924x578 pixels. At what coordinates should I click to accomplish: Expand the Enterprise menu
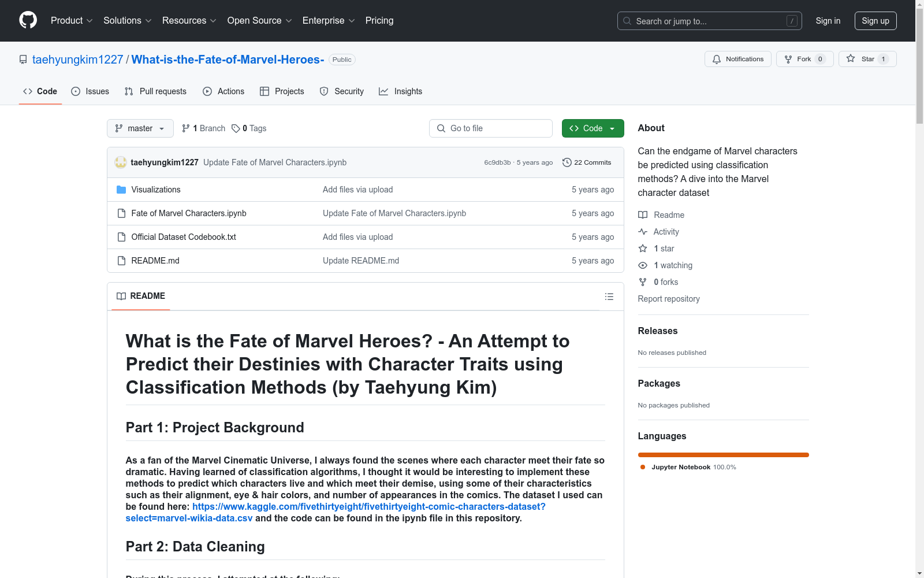(329, 21)
